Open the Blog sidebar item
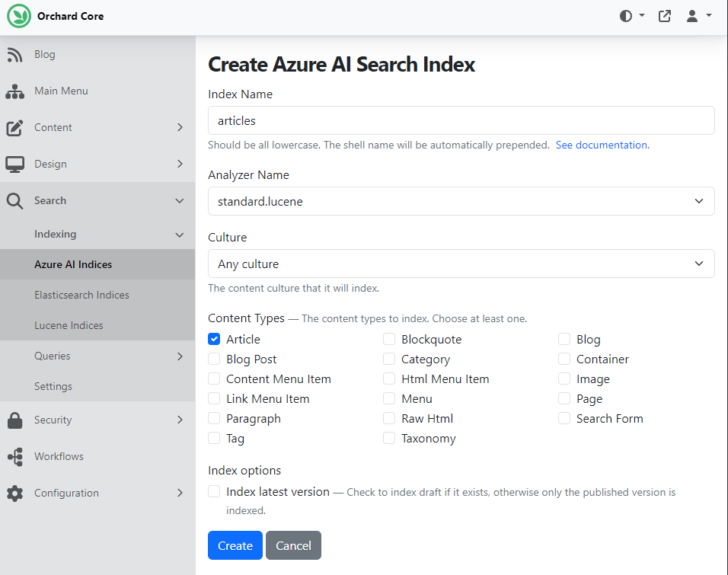This screenshot has height=575, width=728. tap(97, 55)
